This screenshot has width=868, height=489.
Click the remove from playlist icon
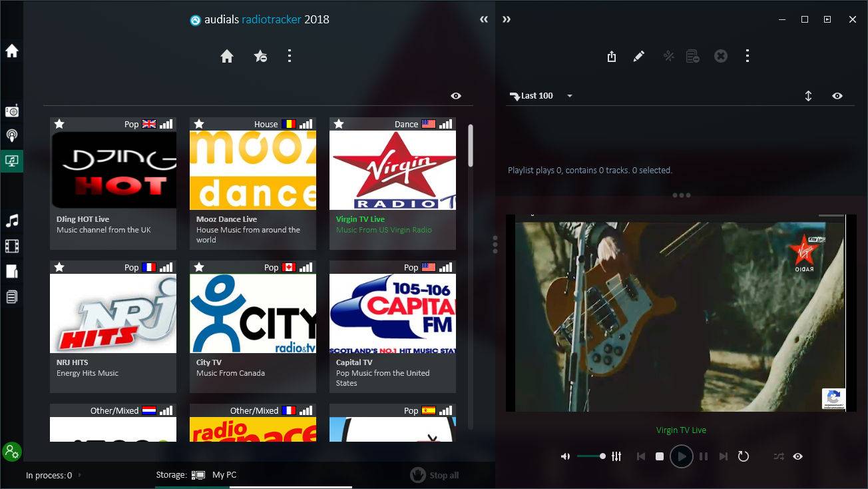[693, 57]
